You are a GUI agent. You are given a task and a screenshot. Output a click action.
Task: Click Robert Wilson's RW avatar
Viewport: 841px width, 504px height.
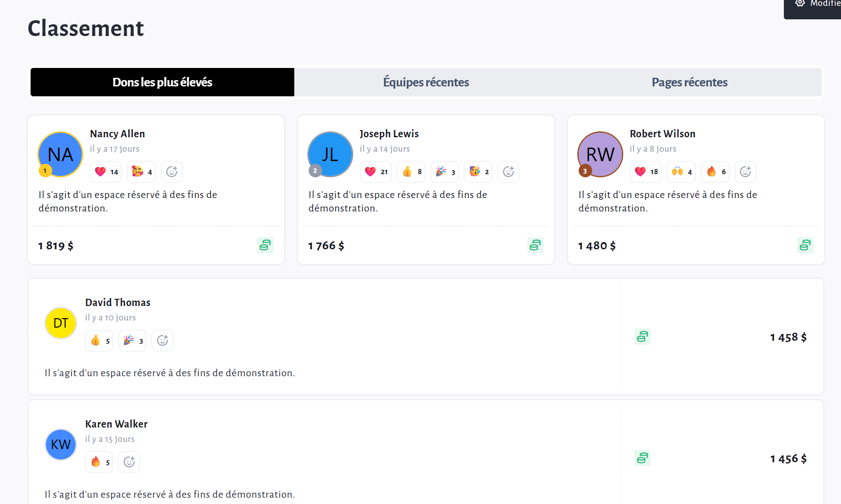[x=600, y=154]
